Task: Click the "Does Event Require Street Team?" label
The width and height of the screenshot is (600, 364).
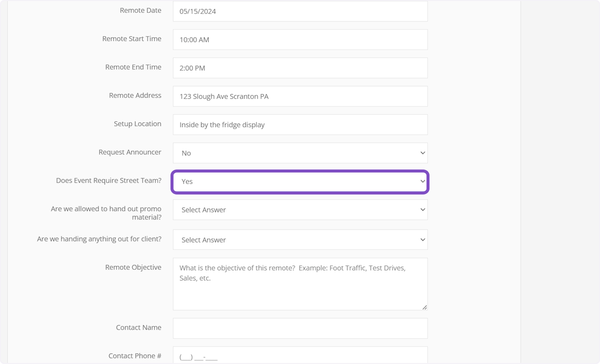Action: point(108,181)
